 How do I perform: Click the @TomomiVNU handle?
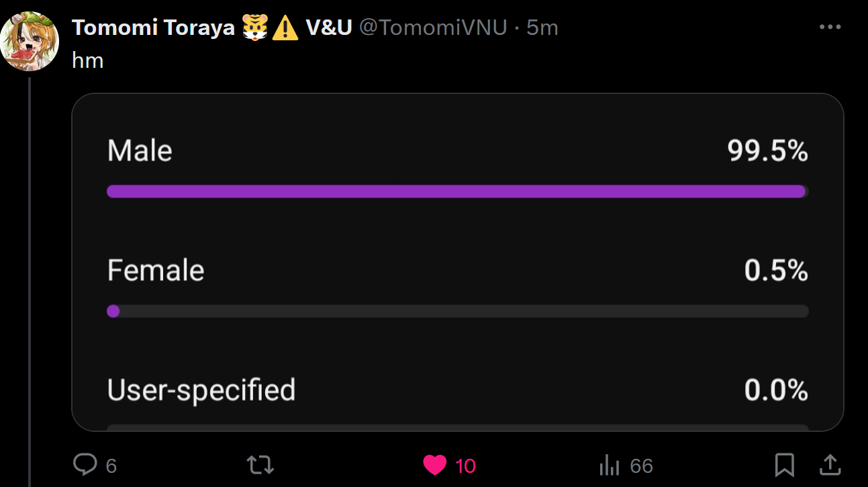[x=433, y=28]
